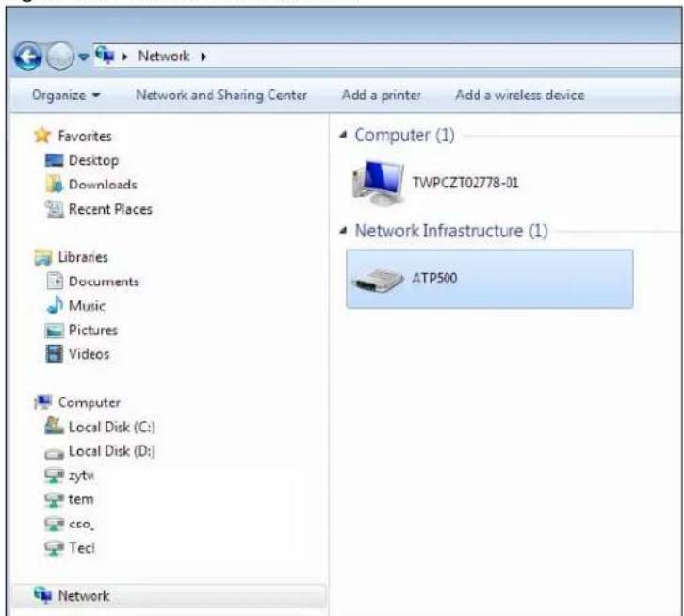The height and width of the screenshot is (616, 684).
Task: Go back with the blue Back arrow
Action: click(x=27, y=56)
